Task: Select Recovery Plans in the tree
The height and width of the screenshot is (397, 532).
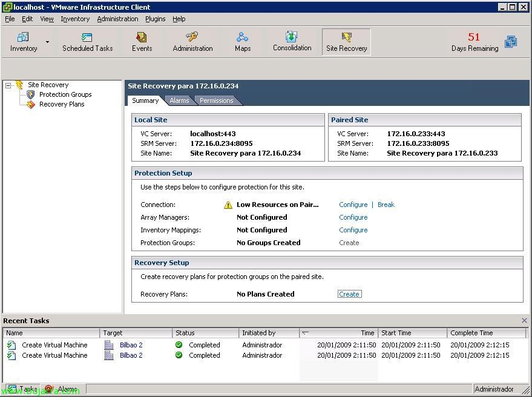Action: (x=62, y=104)
